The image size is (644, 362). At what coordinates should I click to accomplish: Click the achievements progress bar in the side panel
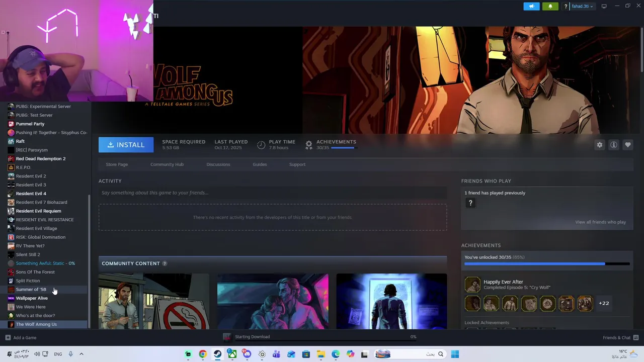(x=547, y=263)
